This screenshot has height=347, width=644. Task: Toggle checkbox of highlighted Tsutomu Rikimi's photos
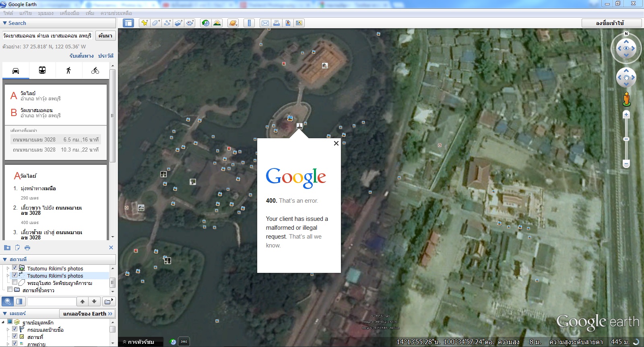(14, 275)
